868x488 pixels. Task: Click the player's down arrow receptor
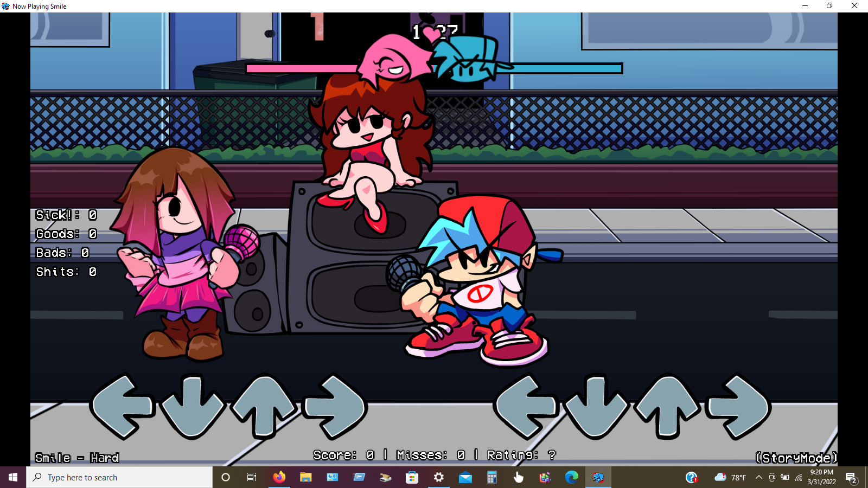click(596, 408)
